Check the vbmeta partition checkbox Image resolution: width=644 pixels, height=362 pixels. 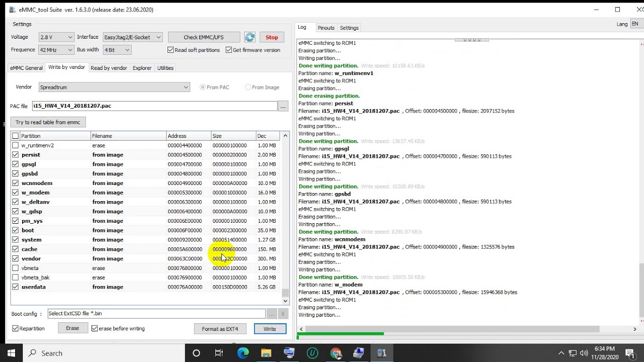pos(16,268)
